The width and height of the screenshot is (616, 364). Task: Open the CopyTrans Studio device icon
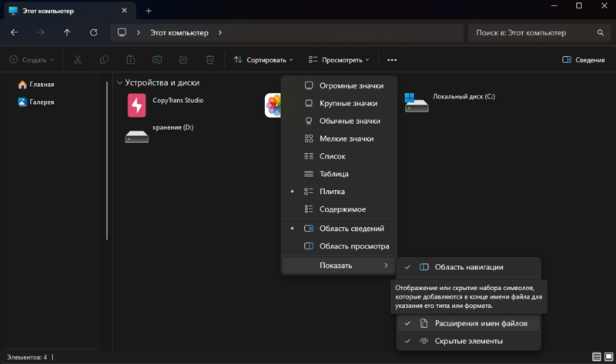[x=137, y=105]
